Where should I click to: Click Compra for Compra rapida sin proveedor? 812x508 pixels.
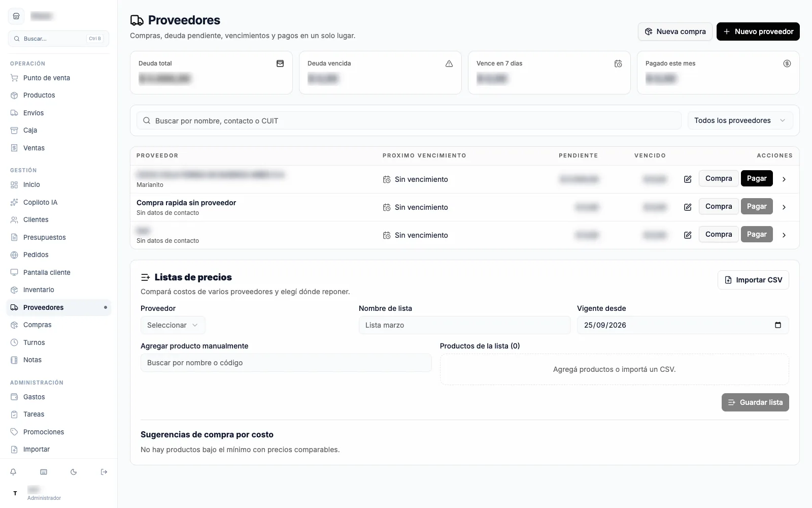pyautogui.click(x=719, y=206)
